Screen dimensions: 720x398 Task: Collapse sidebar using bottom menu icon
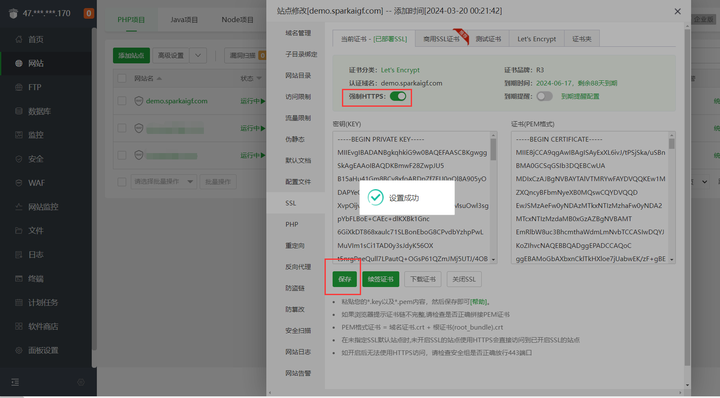[x=15, y=382]
